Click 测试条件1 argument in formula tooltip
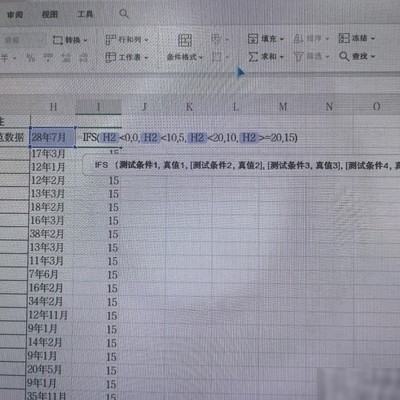Viewport: 400px width, 400px height. coord(138,165)
